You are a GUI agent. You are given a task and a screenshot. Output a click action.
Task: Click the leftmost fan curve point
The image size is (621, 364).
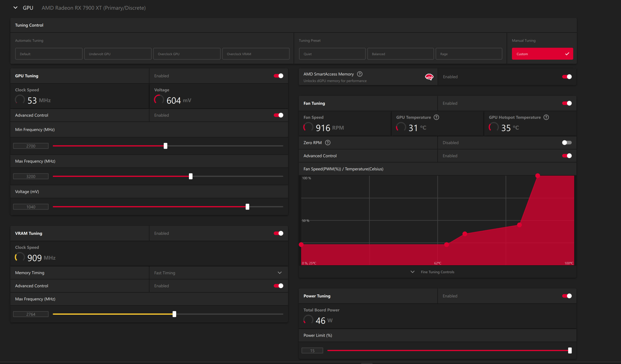pos(301,245)
